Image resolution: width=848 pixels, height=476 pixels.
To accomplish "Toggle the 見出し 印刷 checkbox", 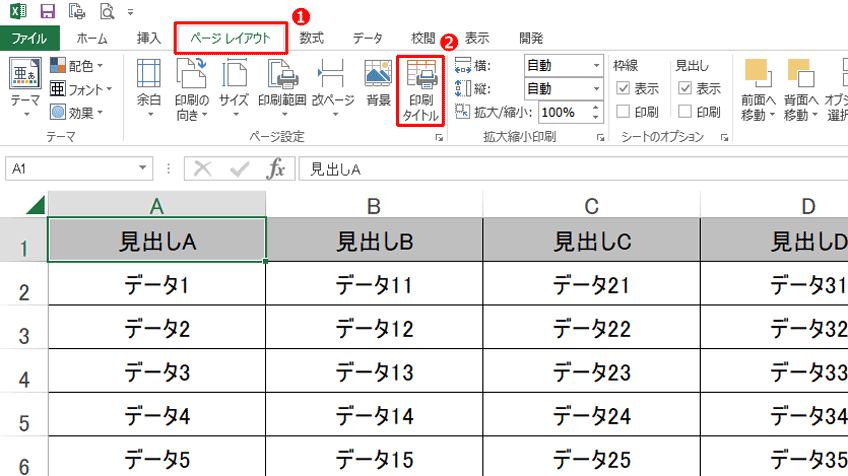I will pos(685,111).
